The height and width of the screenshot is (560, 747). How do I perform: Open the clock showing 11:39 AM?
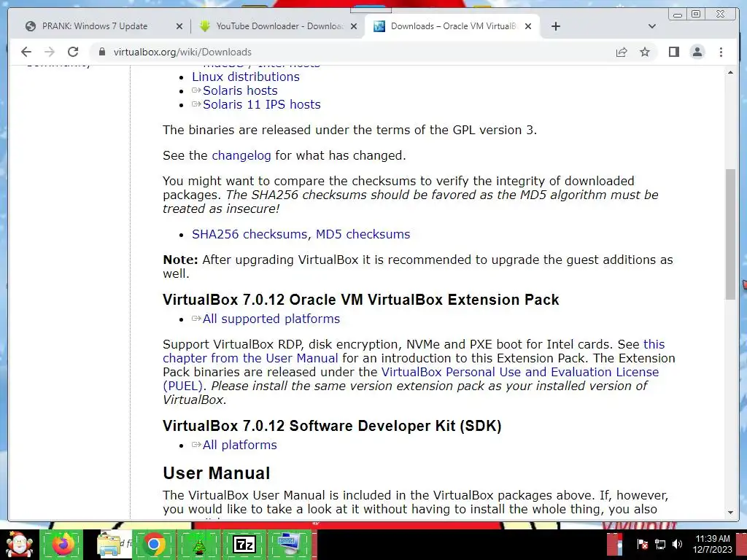pyautogui.click(x=712, y=544)
